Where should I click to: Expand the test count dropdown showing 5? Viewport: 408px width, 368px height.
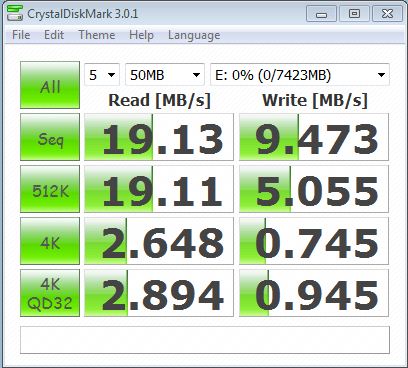point(102,75)
